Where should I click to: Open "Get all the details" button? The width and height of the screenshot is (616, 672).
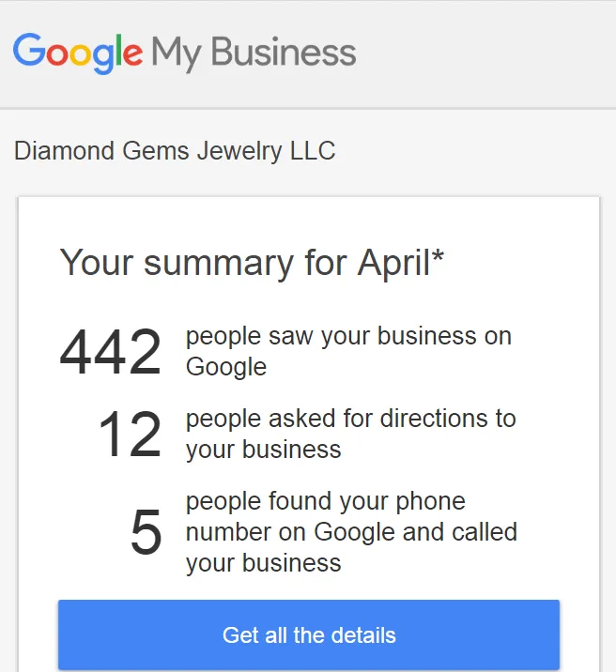click(309, 634)
